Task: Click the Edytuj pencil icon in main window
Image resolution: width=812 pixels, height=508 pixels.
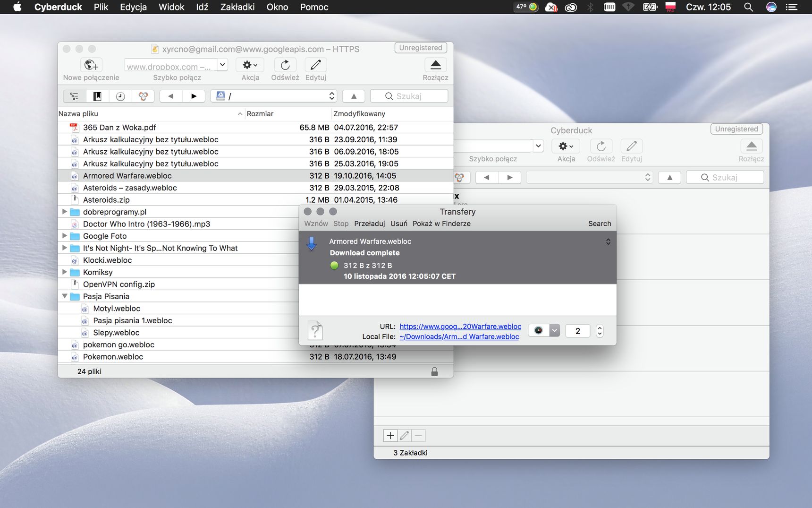Action: pyautogui.click(x=316, y=65)
